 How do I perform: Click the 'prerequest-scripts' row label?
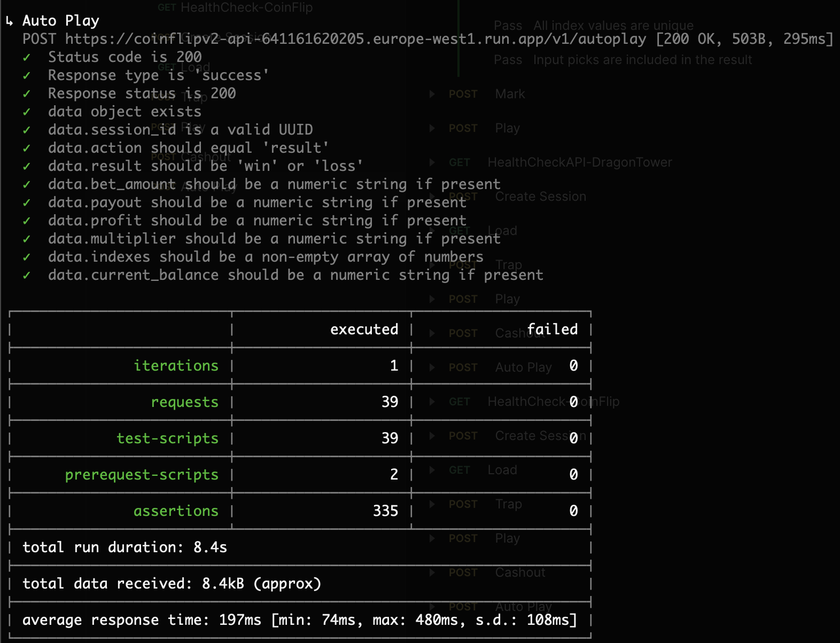click(x=142, y=475)
